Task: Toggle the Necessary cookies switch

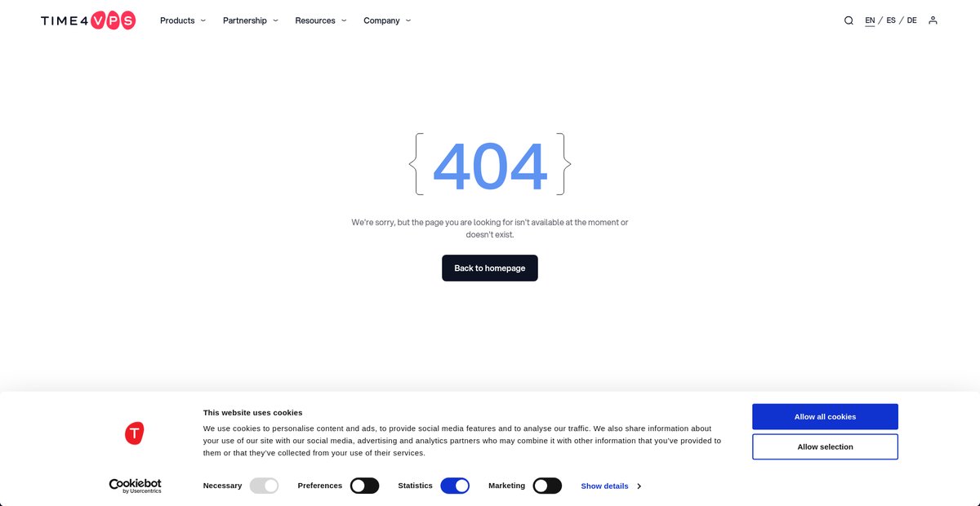Action: [x=264, y=486]
